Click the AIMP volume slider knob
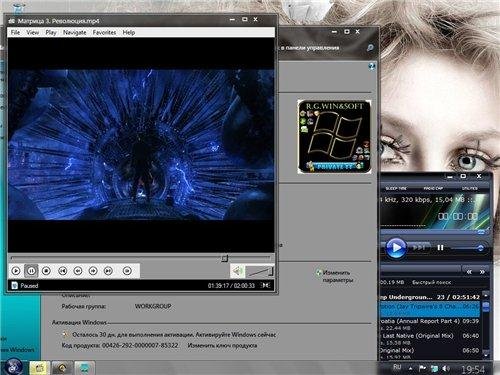 coord(480,248)
